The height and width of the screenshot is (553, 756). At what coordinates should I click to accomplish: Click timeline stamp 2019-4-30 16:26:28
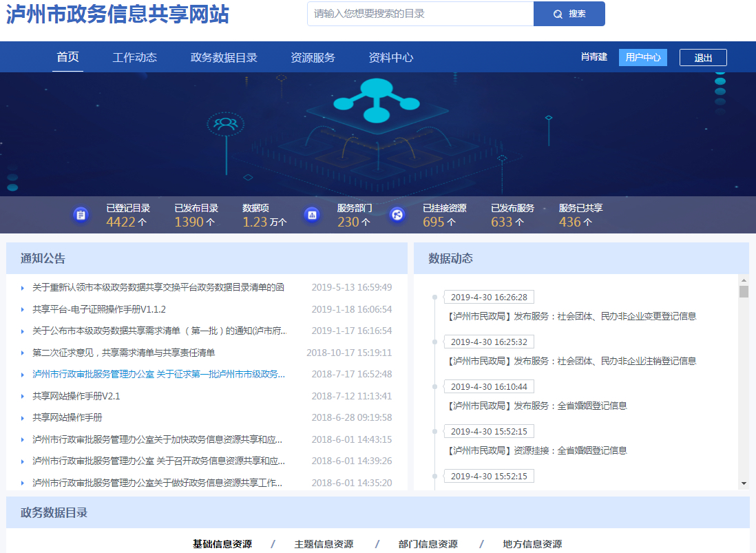[489, 297]
